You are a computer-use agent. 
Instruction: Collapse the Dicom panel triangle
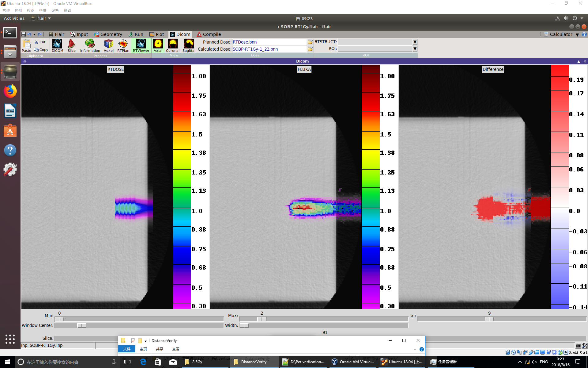[x=579, y=62]
